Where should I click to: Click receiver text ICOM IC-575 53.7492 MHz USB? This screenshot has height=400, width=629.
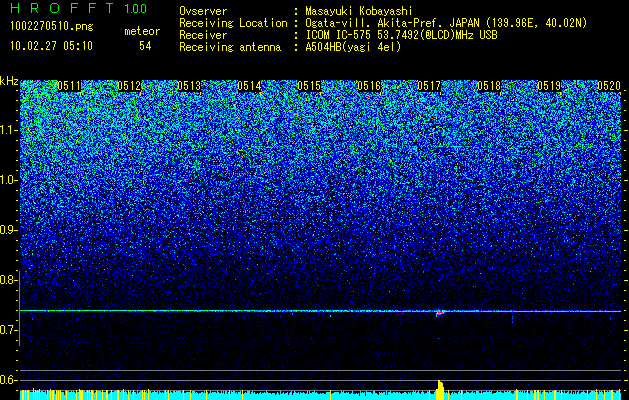pos(401,35)
